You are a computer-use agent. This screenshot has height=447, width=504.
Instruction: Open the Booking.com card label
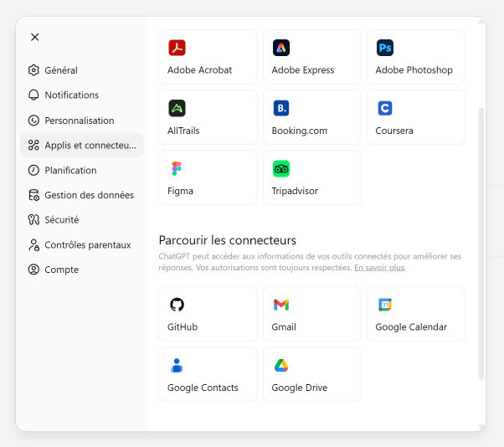pyautogui.click(x=299, y=131)
